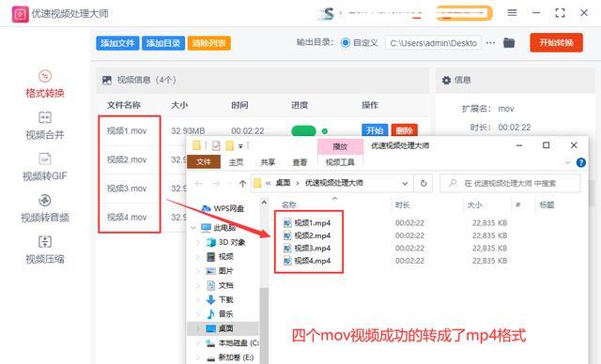This screenshot has height=364, width=601.
Task: Open the 视频工具 ribbon tab
Action: coord(340,162)
